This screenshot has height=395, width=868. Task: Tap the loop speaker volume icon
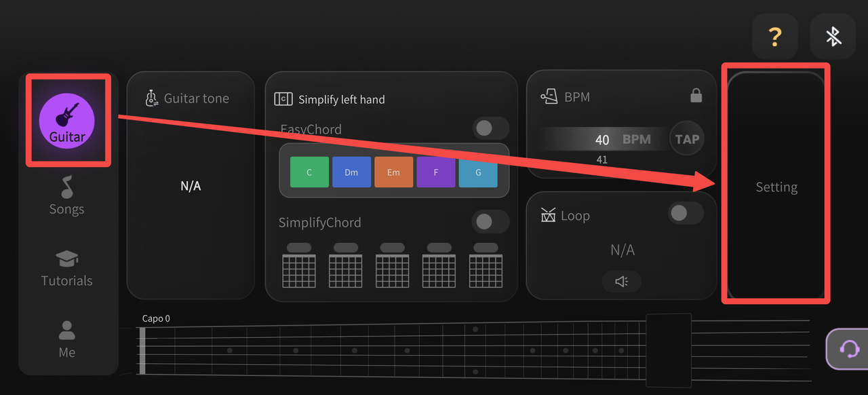pyautogui.click(x=622, y=281)
